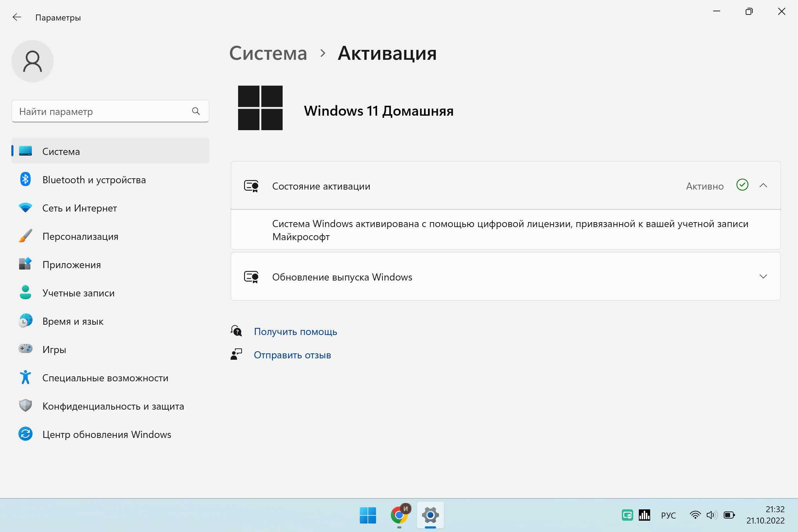The image size is (798, 532).
Task: Click the feedback person icon
Action: [236, 354]
